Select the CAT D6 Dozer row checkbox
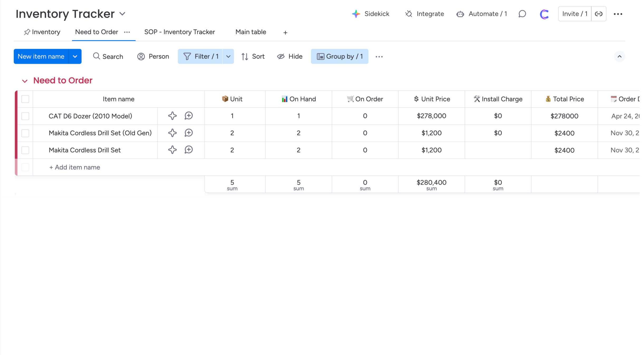 (x=25, y=116)
